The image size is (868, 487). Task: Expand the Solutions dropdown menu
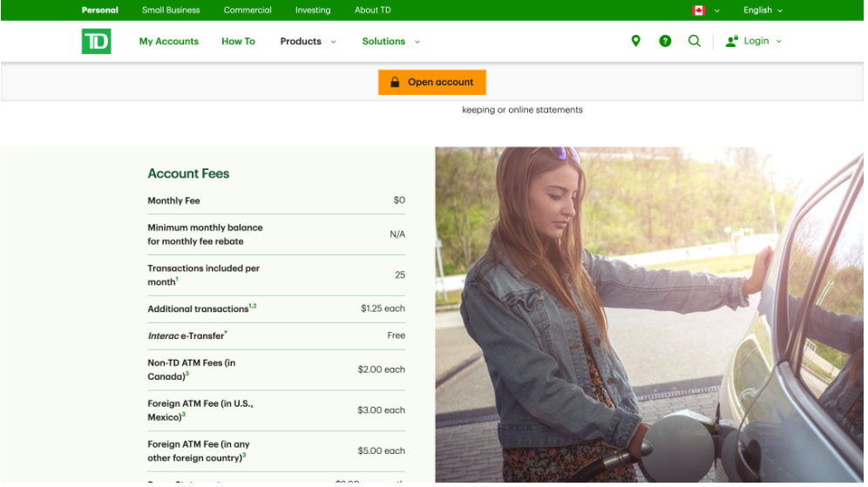[x=390, y=41]
